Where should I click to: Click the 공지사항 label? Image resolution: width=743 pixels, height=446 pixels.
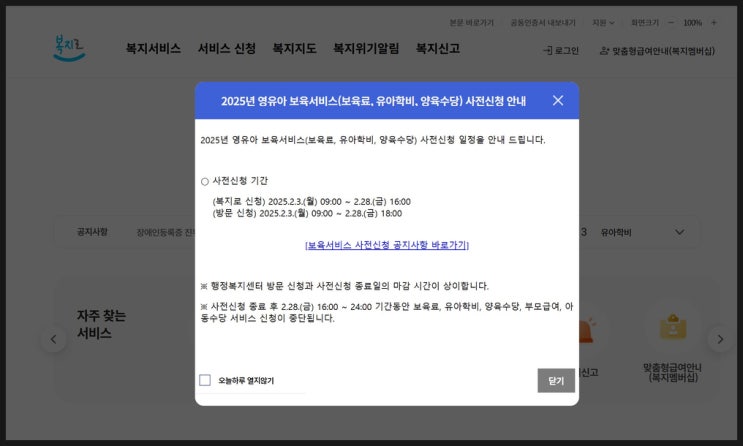(x=92, y=232)
